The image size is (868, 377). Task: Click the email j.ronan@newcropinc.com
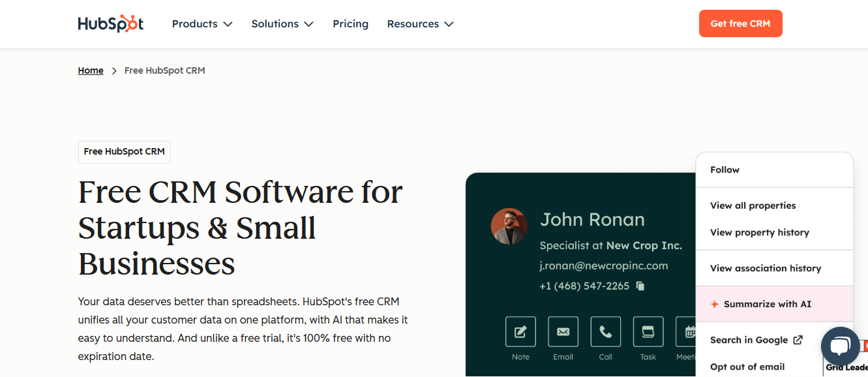[x=604, y=265]
